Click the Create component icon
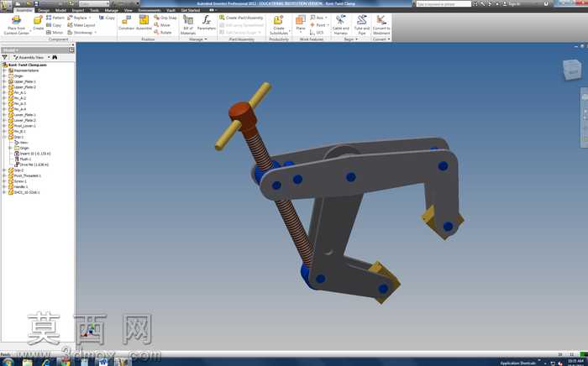Image resolution: width=588 pixels, height=366 pixels. 39,20
